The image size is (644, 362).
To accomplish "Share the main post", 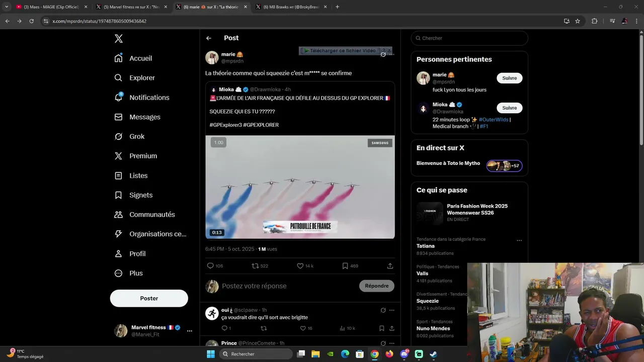I will 390,266.
